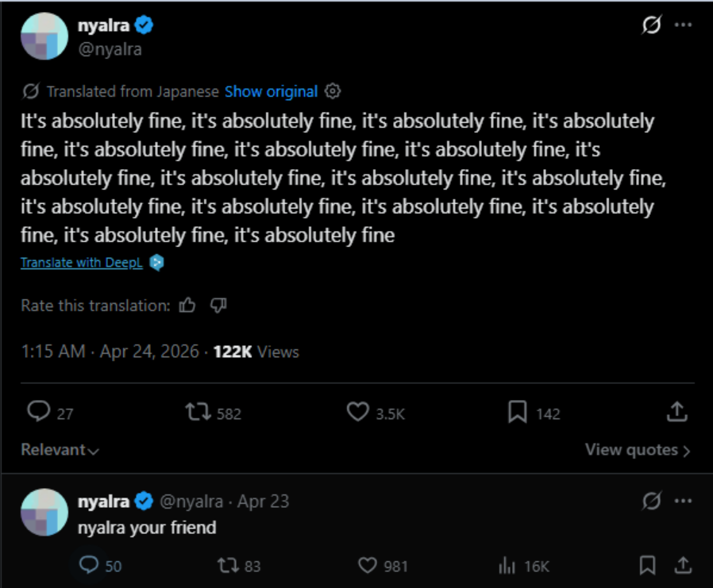Expand the Relevant sort dropdown

click(x=60, y=450)
